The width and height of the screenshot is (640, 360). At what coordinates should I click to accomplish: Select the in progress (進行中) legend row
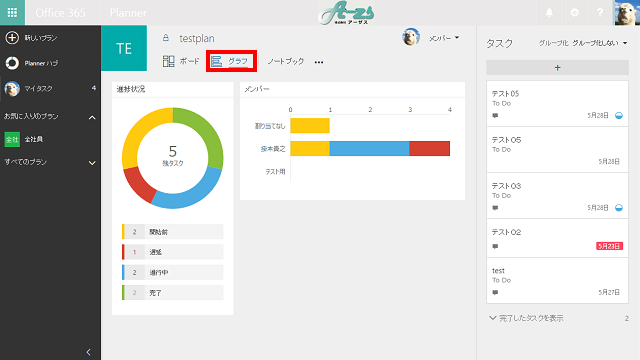click(x=173, y=272)
